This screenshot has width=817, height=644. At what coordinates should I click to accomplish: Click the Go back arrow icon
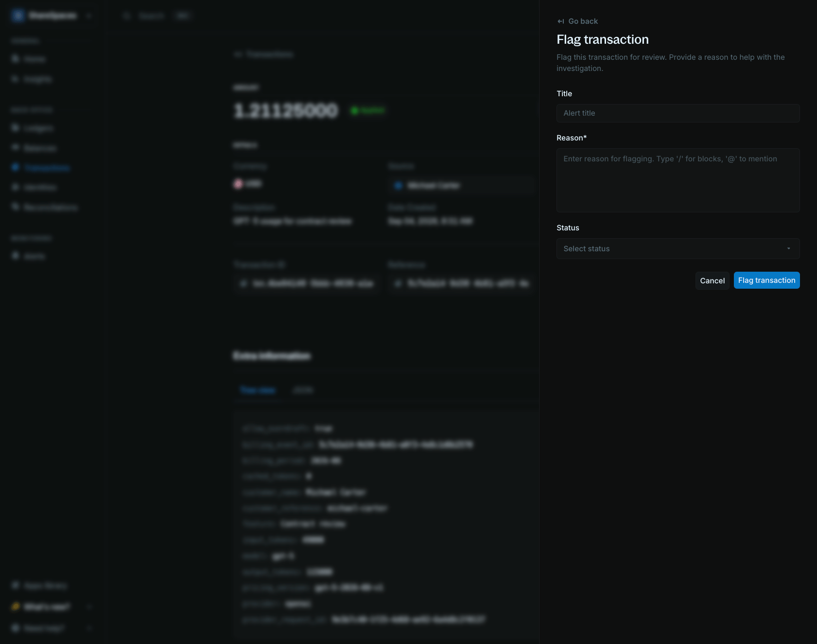560,21
